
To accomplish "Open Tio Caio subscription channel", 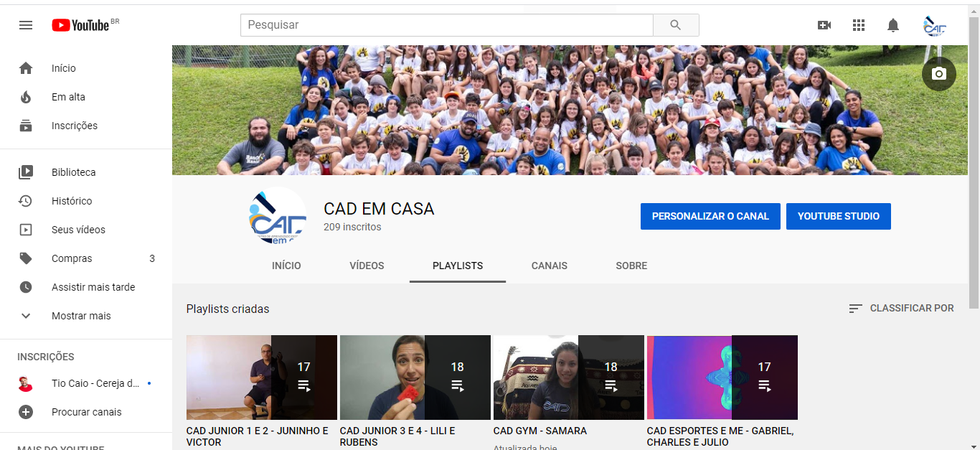I will [x=95, y=383].
